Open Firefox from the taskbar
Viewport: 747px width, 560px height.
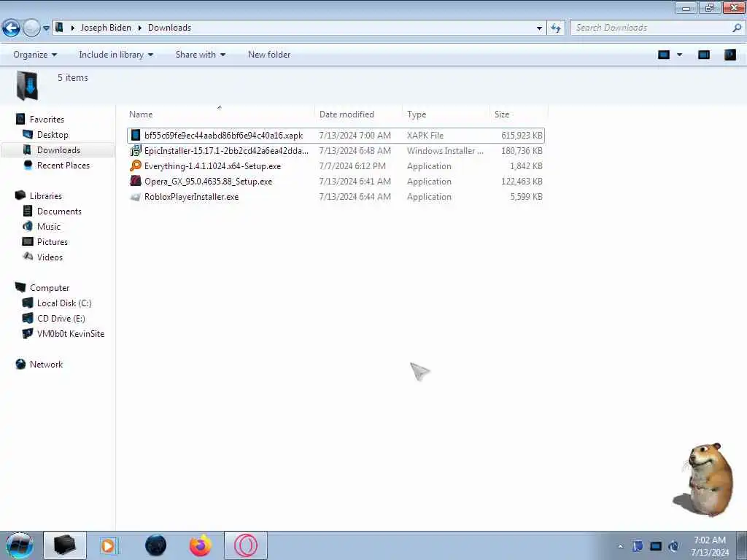point(200,545)
